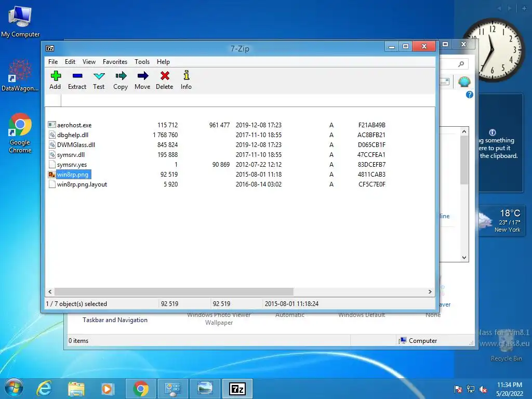Select win8rp.png.layout file icon
532x399 pixels.
click(51, 184)
